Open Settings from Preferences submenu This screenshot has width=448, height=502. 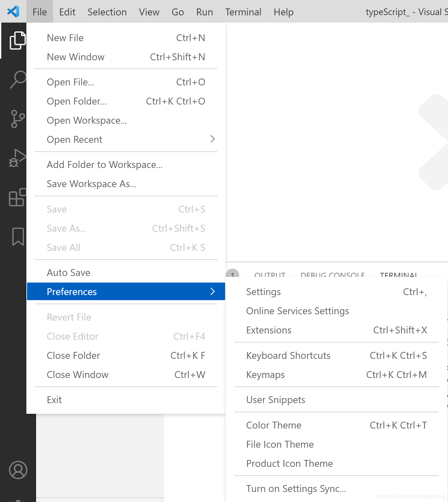pyautogui.click(x=337, y=292)
